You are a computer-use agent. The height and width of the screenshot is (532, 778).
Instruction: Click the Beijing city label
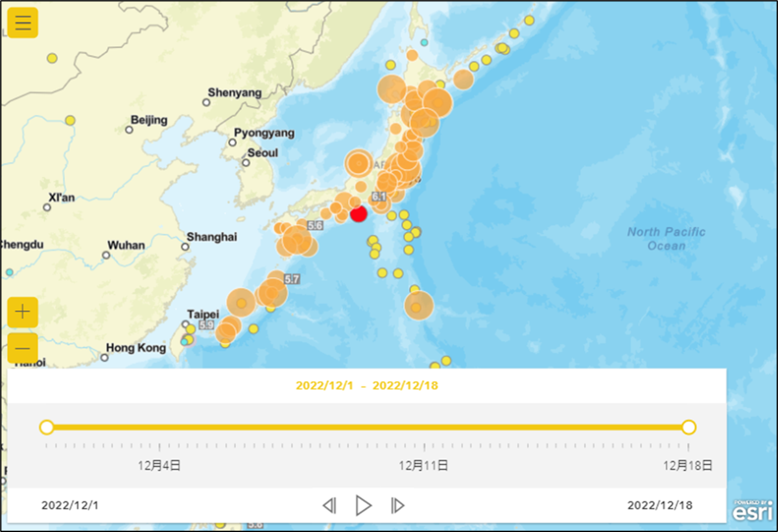149,120
